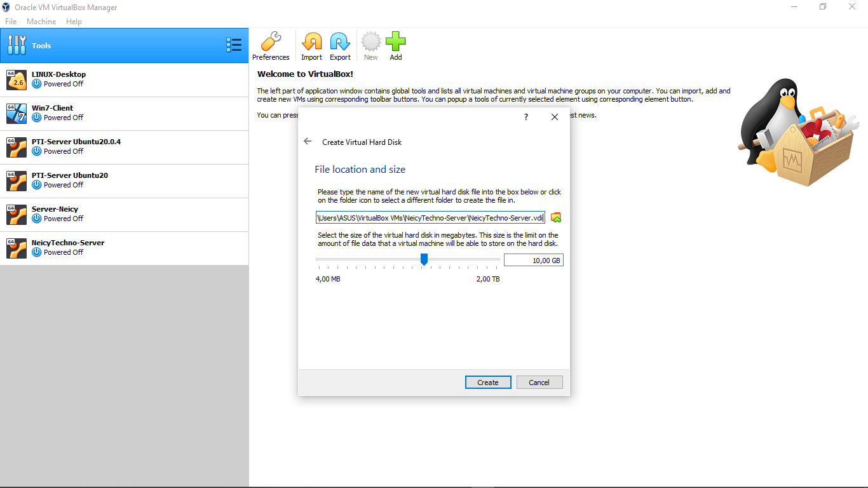Viewport: 868px width, 488px height.
Task: Open the Tools list menu icon
Action: (x=234, y=45)
